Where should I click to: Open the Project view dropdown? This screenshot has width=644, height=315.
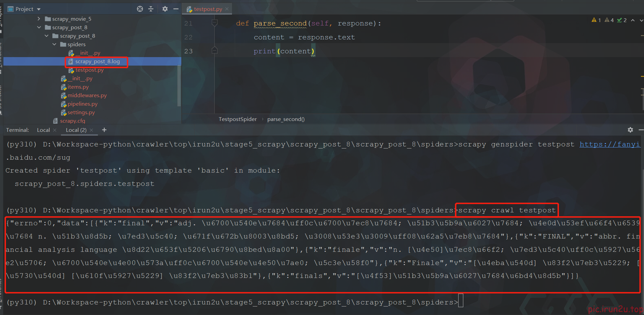(x=38, y=9)
